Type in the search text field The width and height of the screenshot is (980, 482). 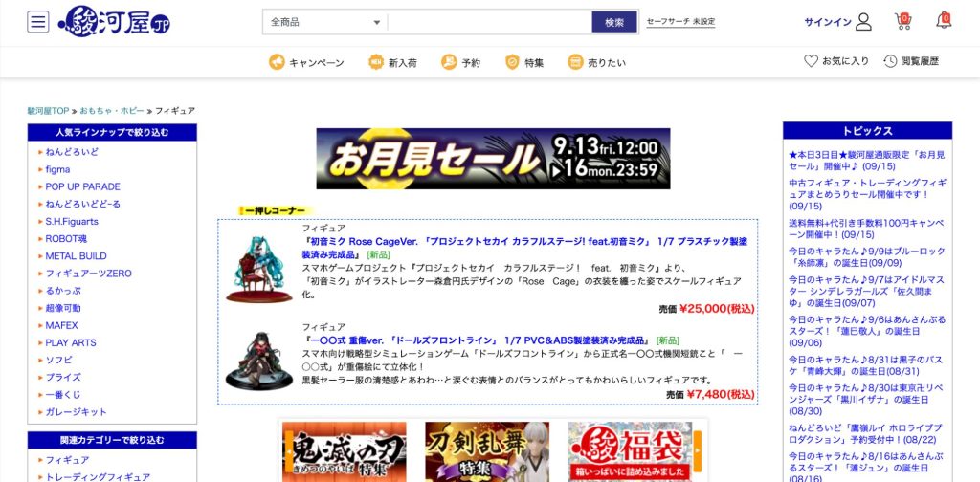pyautogui.click(x=488, y=22)
